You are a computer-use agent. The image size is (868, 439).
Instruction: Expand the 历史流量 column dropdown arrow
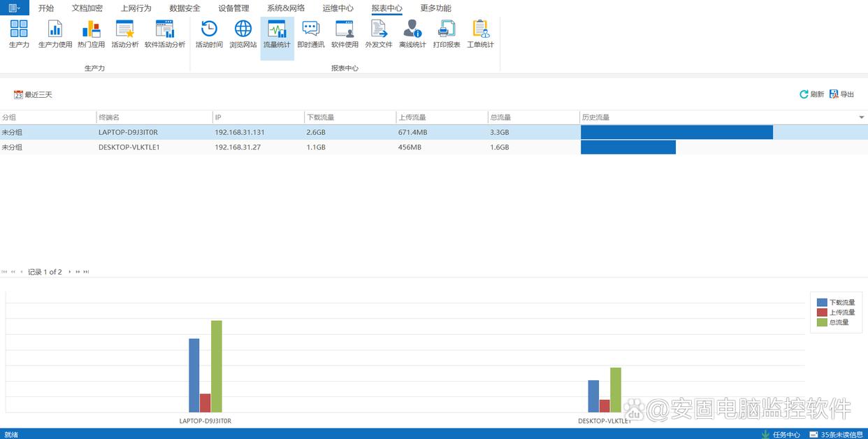point(861,117)
